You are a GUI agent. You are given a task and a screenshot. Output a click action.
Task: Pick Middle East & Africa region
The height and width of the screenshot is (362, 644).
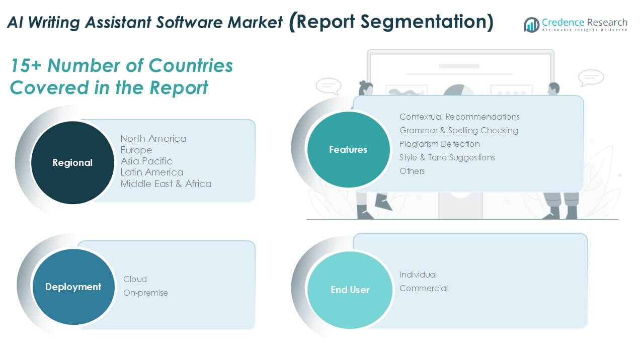coord(166,184)
